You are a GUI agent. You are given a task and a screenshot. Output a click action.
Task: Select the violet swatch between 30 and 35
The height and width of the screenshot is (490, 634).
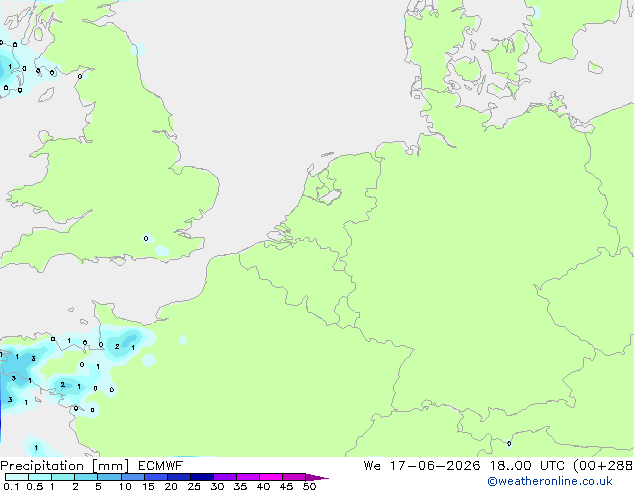[x=225, y=477]
